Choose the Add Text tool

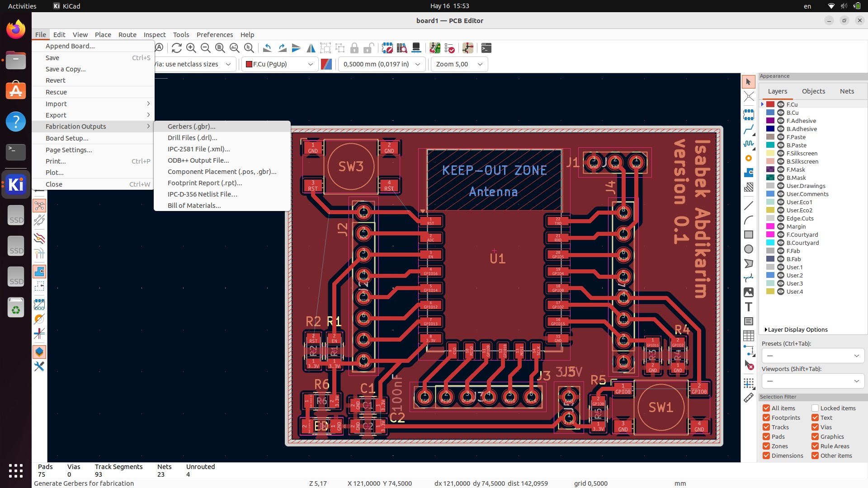click(x=749, y=307)
